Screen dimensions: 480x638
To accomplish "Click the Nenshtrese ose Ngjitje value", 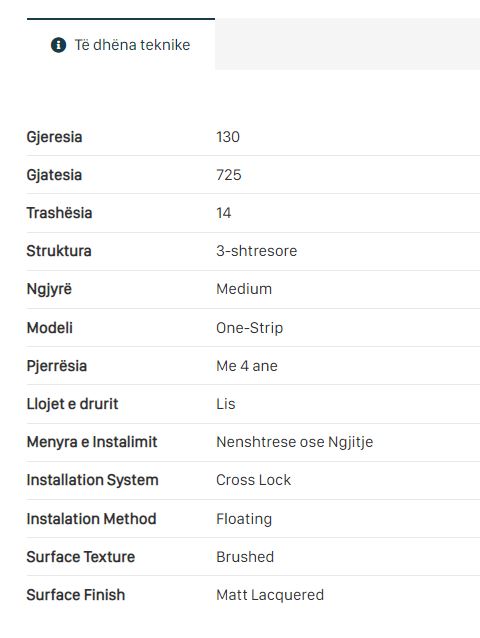I will tap(295, 442).
